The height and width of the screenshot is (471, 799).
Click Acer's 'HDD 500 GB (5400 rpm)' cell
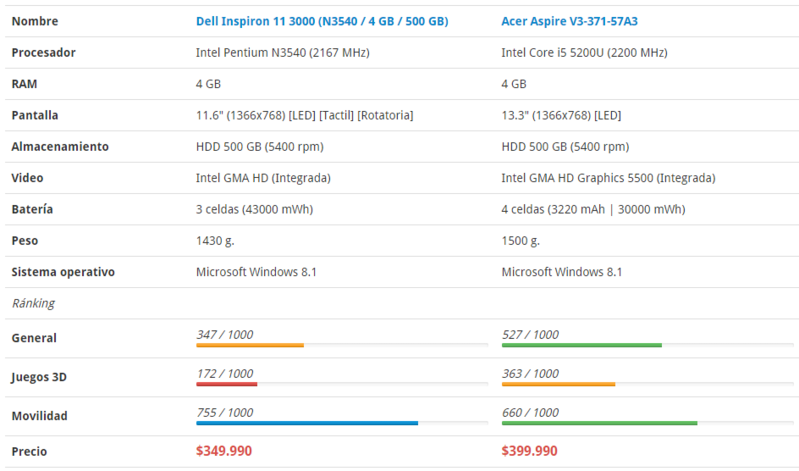pyautogui.click(x=565, y=147)
